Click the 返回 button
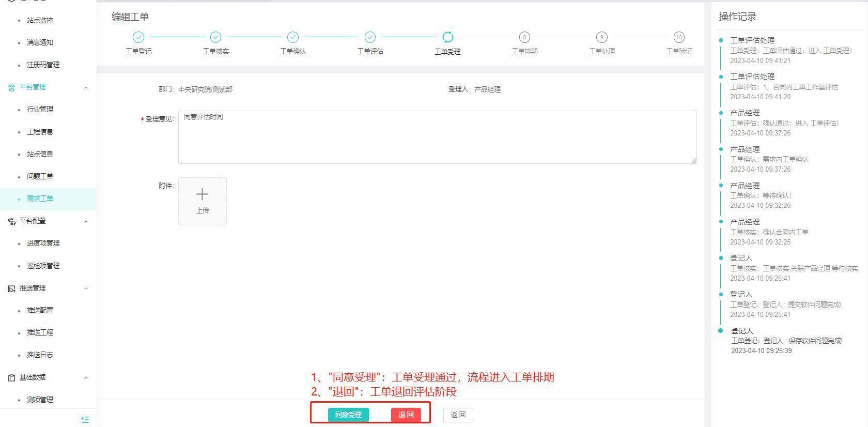This screenshot has width=868, height=427. 458,415
